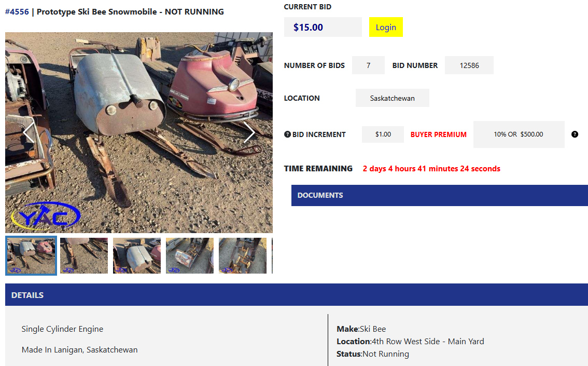Select the first snowmobile thumbnail

(x=31, y=255)
